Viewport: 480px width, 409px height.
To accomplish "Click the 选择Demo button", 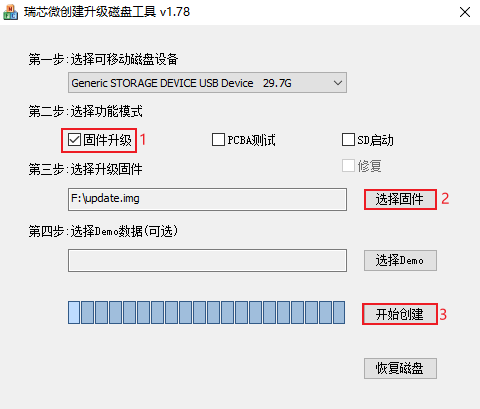I will click(400, 260).
